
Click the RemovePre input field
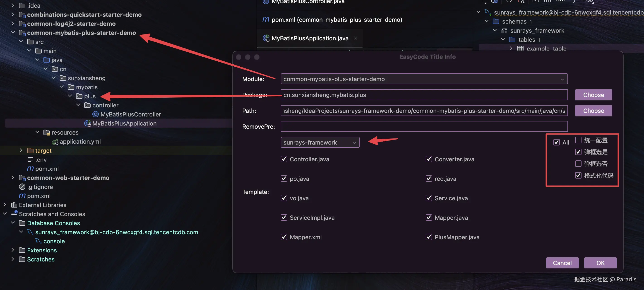coord(424,127)
